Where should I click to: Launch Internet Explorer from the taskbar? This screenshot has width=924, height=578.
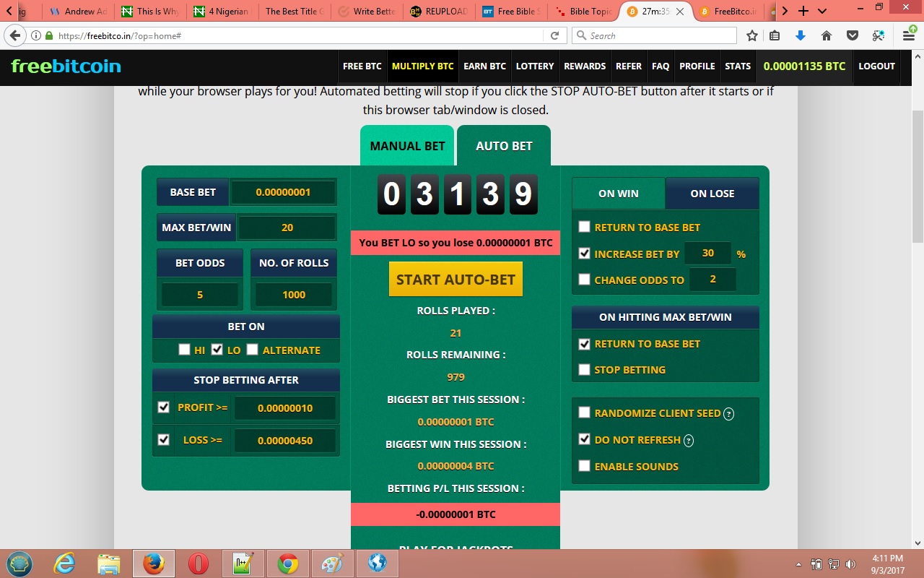pyautogui.click(x=64, y=564)
